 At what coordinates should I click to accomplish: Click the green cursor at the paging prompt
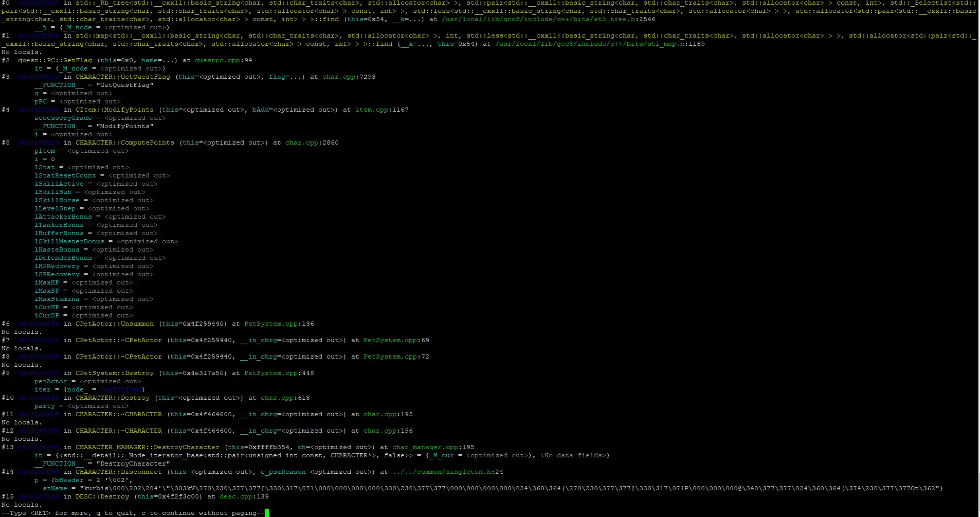pos(267,513)
